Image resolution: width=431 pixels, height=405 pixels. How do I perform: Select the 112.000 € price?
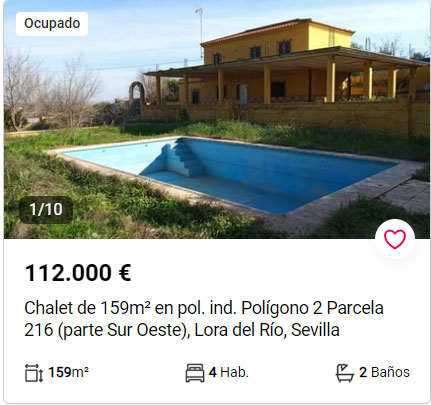(78, 273)
